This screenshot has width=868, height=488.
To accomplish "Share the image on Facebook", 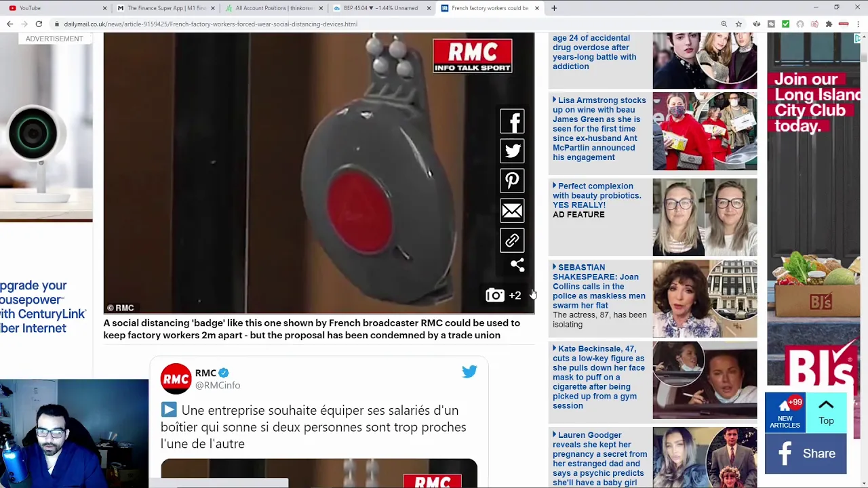I will tap(512, 121).
